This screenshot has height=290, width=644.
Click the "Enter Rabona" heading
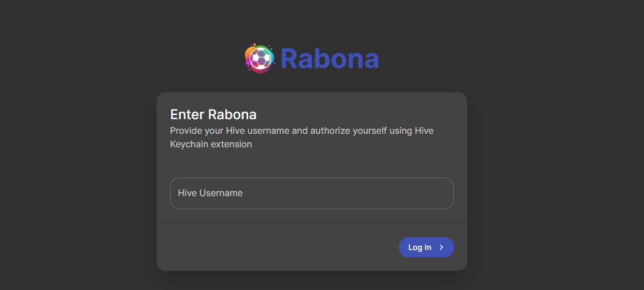click(213, 115)
